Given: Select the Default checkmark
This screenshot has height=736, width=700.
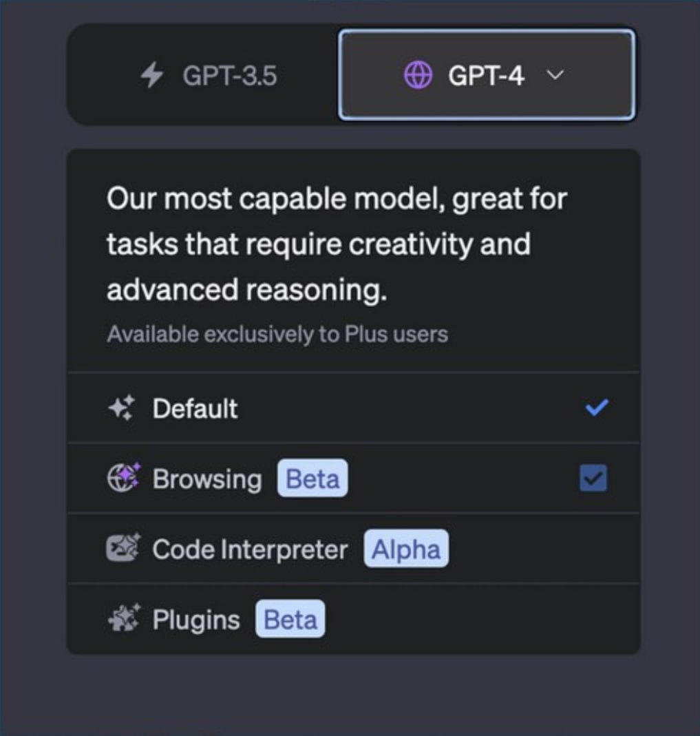Looking at the screenshot, I should pos(596,408).
